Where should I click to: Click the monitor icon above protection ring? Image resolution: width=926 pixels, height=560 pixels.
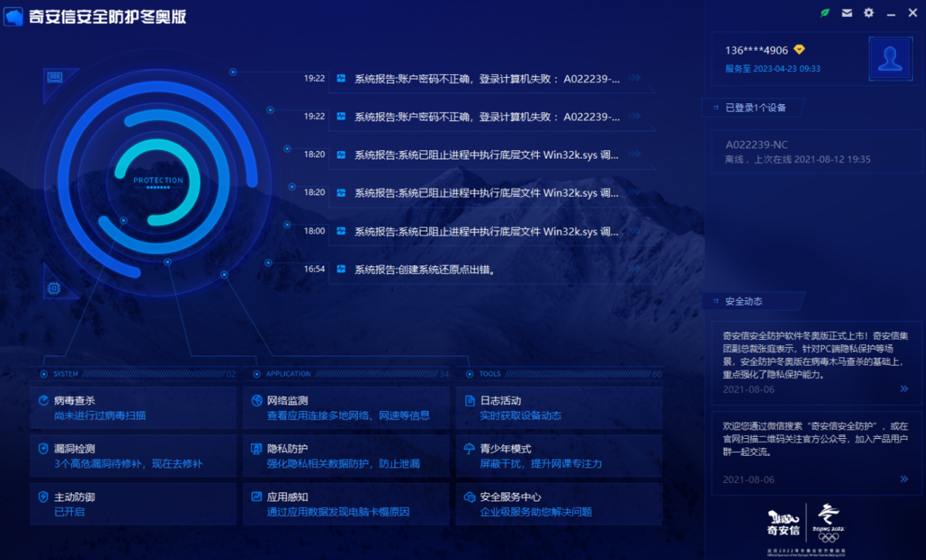[55, 77]
